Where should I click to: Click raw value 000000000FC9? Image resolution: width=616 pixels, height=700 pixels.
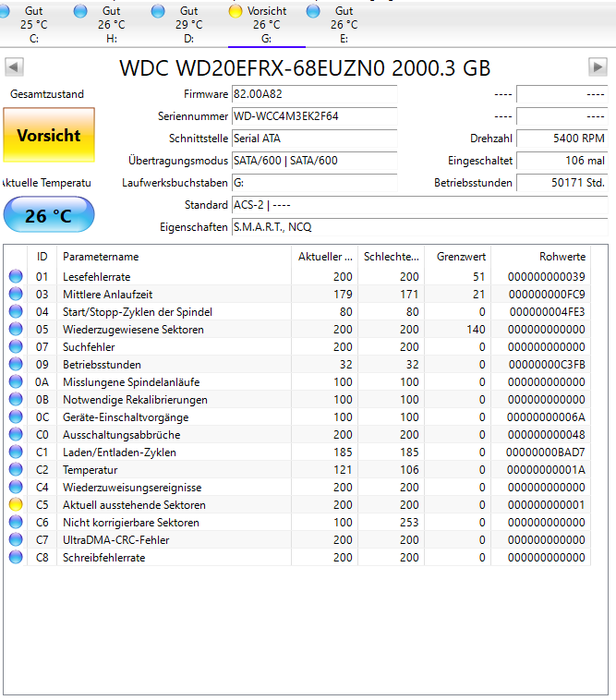point(547,295)
